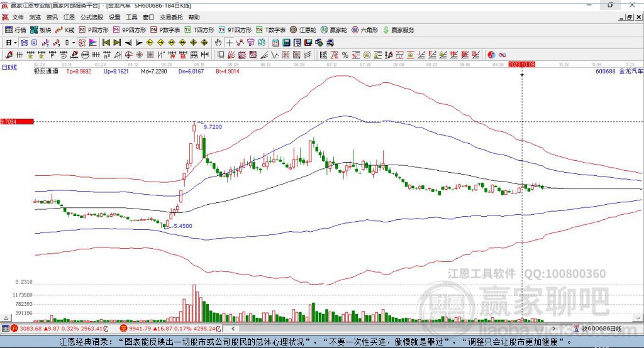644x348 pixels.
Task: Open the 赢家轮 wheel tool
Action: point(334,30)
